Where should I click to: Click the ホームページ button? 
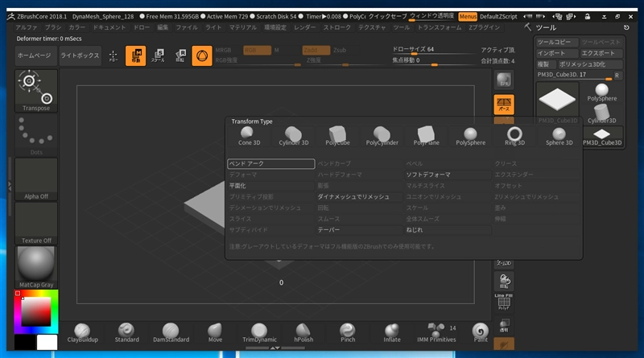(35, 56)
